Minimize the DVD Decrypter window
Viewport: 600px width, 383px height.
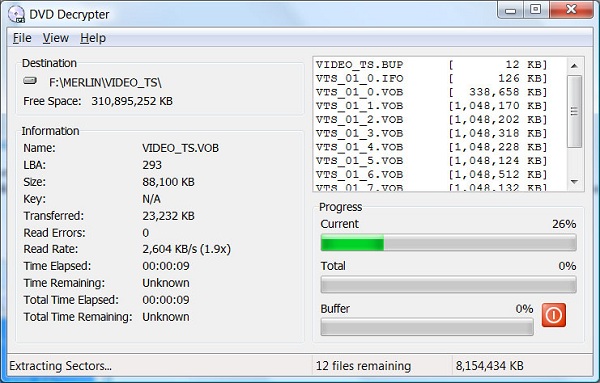click(510, 10)
